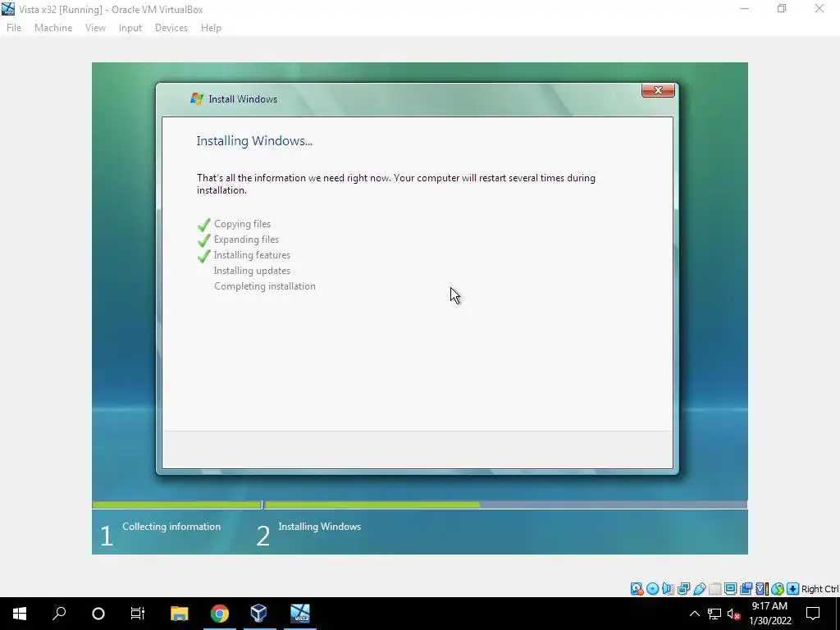Click the CPU virtualization indicator icon

[762, 589]
